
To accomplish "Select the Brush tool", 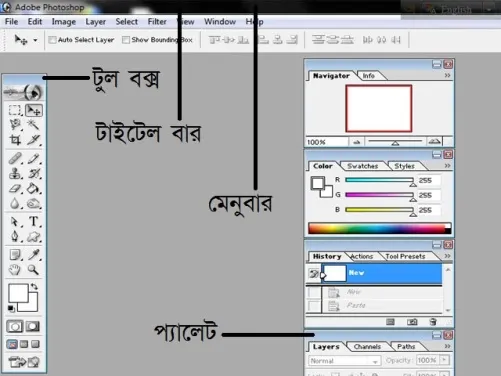I will coord(34,159).
